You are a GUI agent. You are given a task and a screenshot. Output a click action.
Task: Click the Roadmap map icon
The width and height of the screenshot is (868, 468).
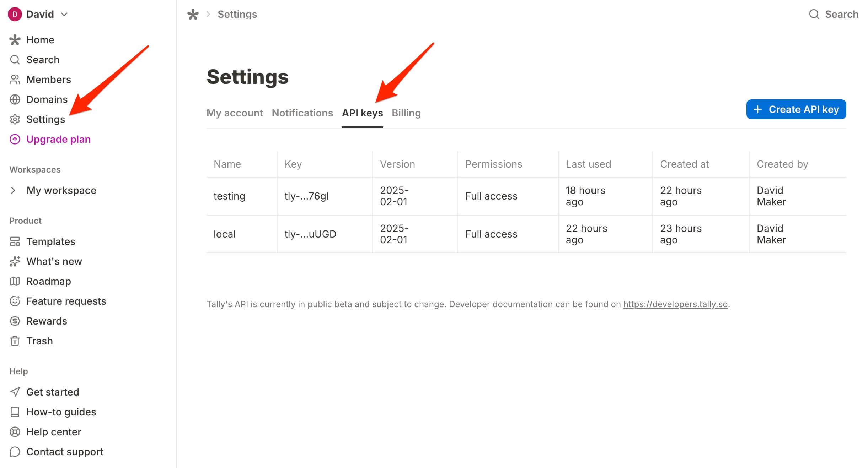click(15, 281)
